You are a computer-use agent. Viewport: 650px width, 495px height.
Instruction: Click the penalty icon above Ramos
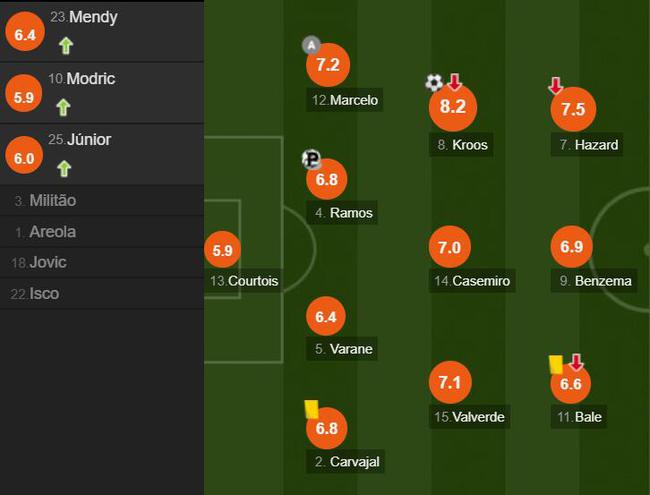(x=311, y=159)
